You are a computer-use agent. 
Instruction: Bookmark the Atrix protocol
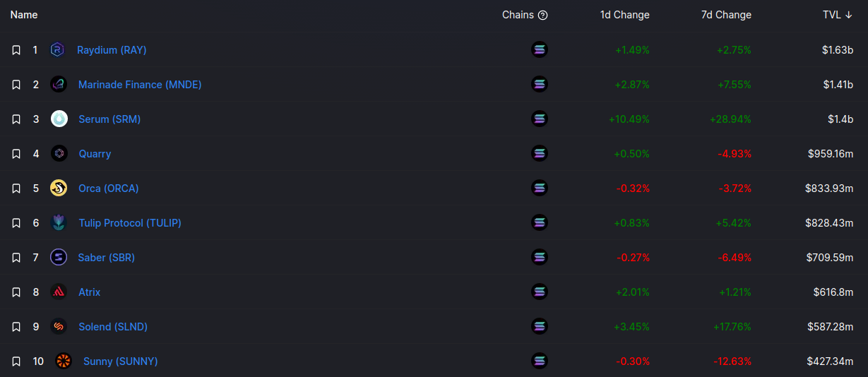pos(16,292)
